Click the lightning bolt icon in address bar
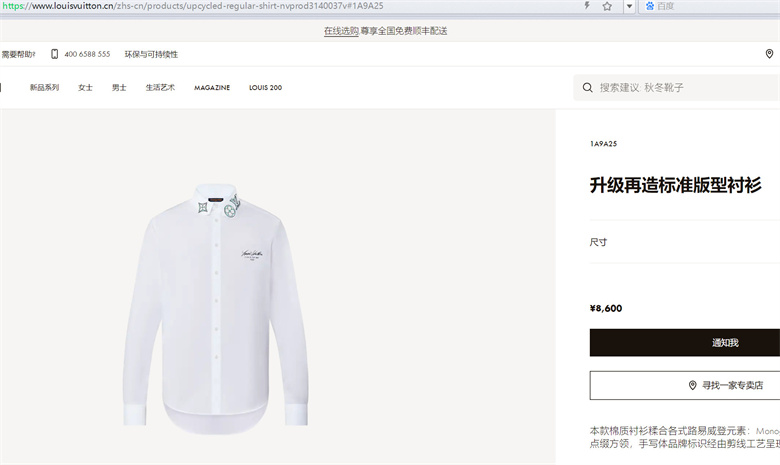The width and height of the screenshot is (780, 465). [587, 6]
